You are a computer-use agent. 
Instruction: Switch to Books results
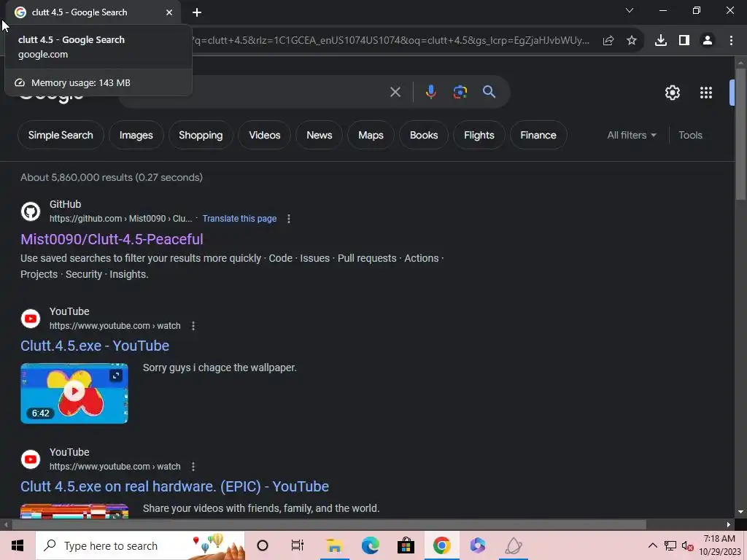[424, 135]
